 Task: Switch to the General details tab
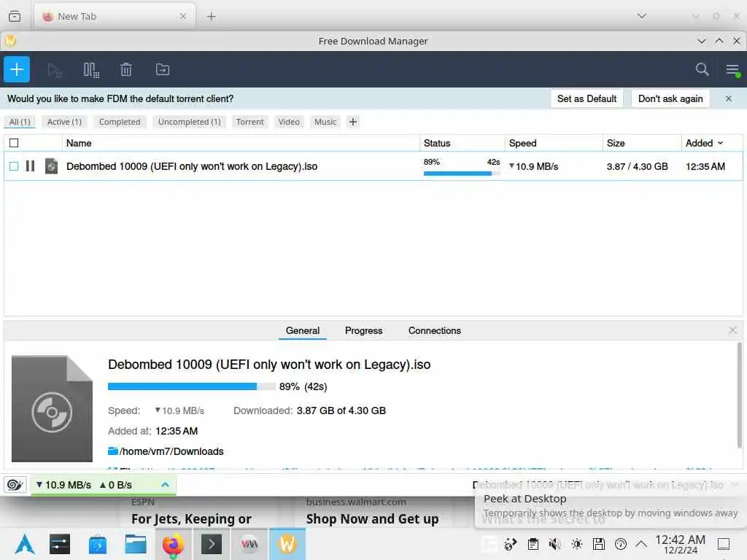point(303,330)
